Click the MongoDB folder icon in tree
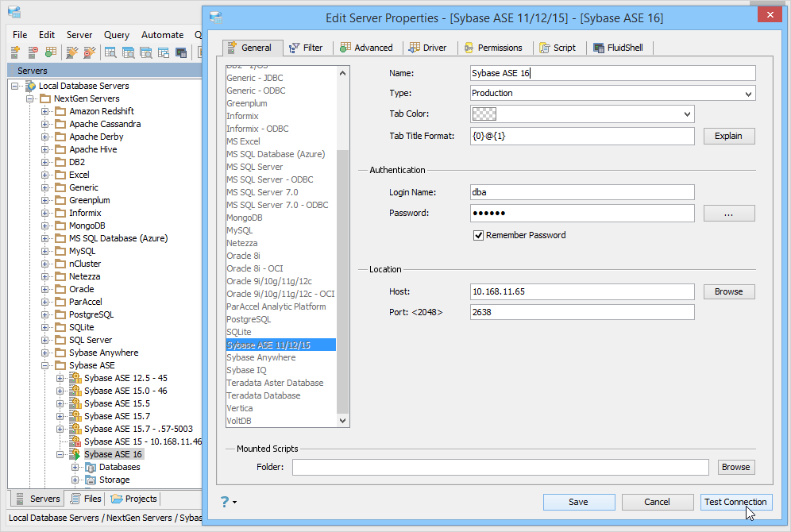The height and width of the screenshot is (532, 791). (60, 226)
